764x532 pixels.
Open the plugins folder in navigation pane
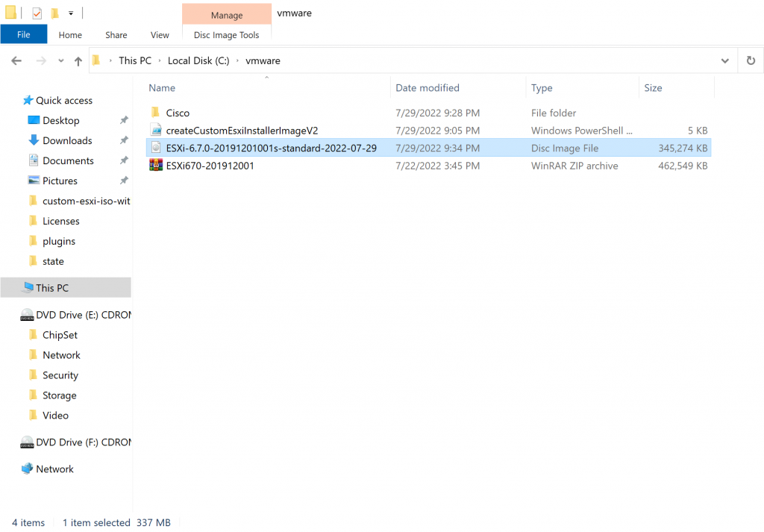coord(59,241)
